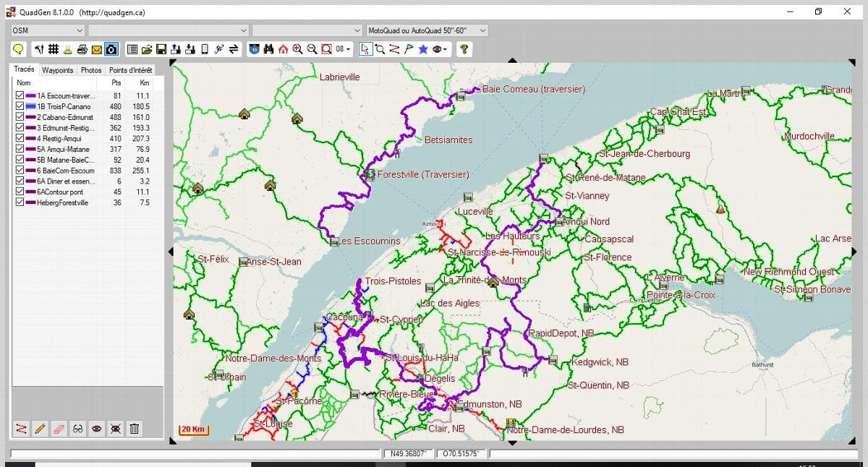The height and width of the screenshot is (467, 868).
Task: Click the blue star icon
Action: tap(423, 49)
